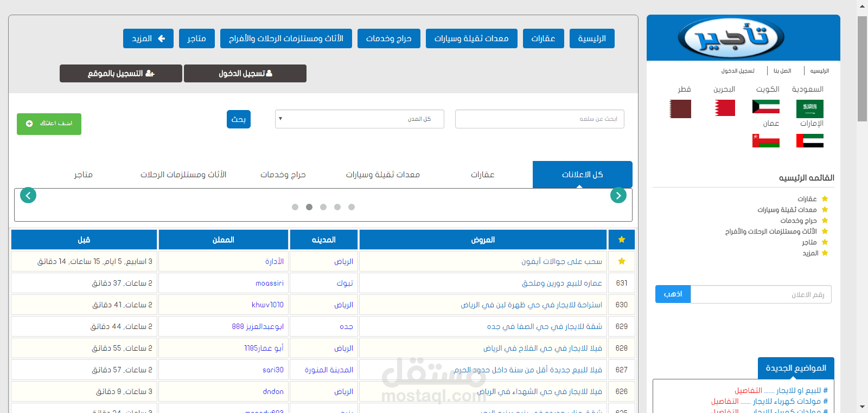Viewport: 868px width, 413px height.
Task: Open the كل المدن cities dropdown
Action: coord(359,119)
